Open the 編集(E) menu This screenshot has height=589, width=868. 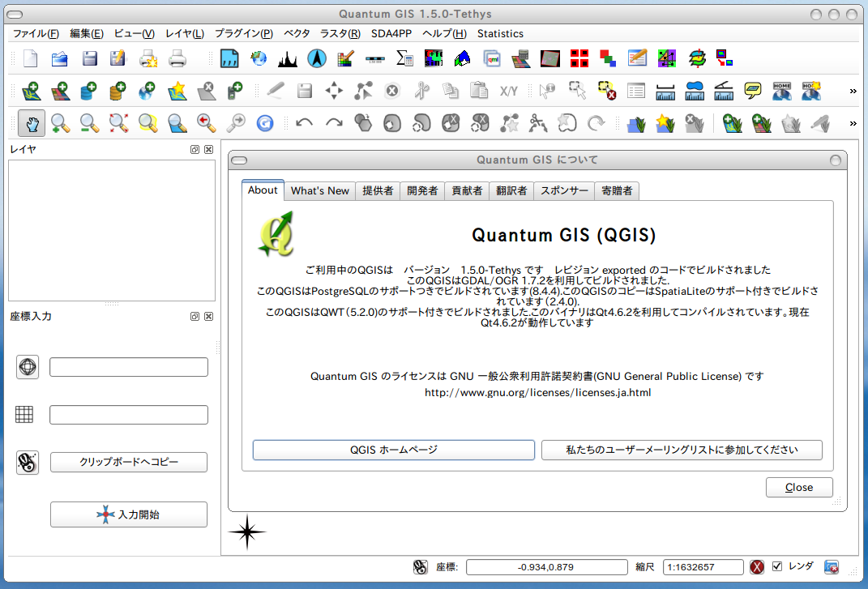click(x=87, y=34)
